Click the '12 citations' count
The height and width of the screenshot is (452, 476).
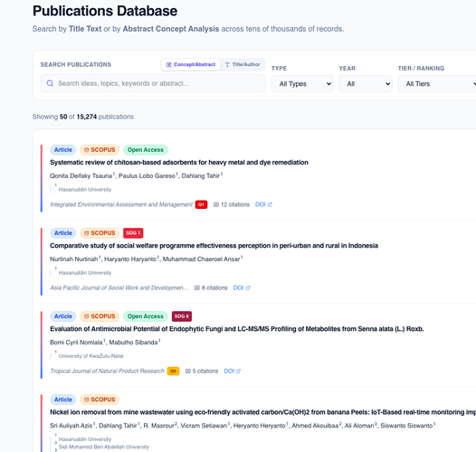[232, 204]
